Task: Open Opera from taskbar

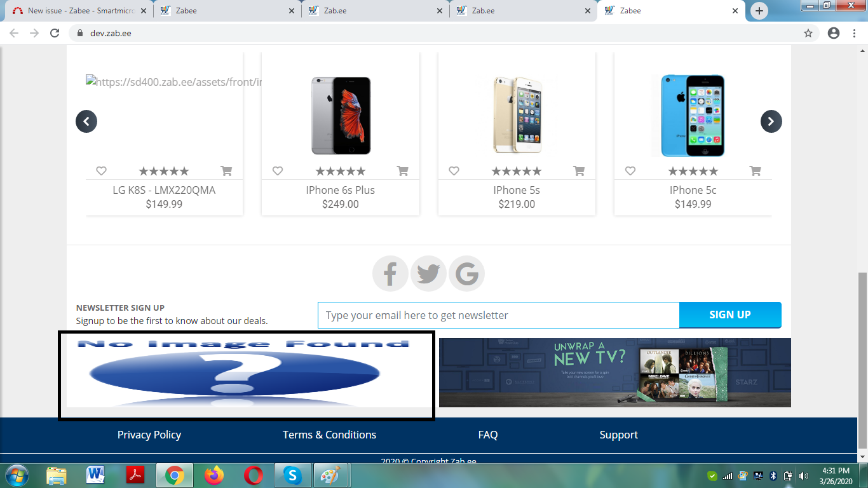Action: tap(254, 475)
